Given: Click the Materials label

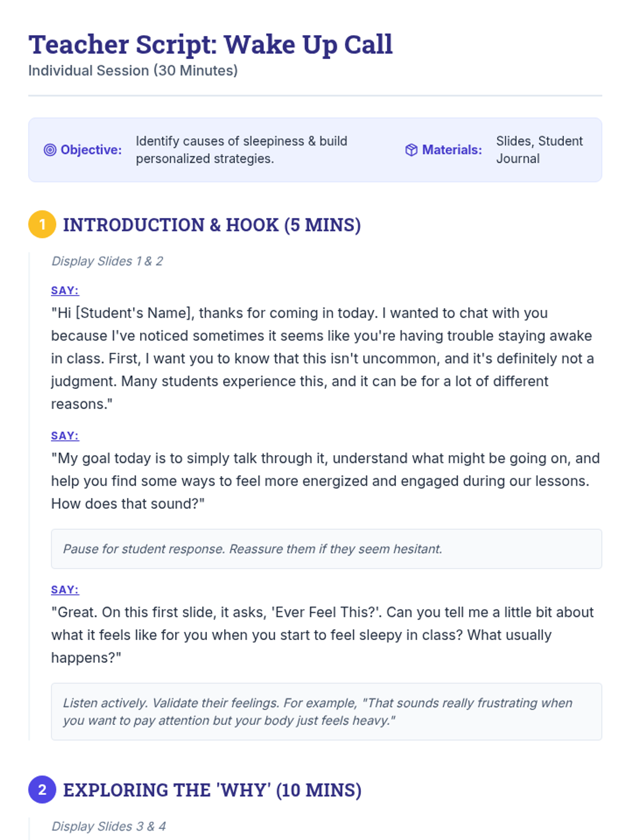Looking at the screenshot, I should (x=452, y=150).
